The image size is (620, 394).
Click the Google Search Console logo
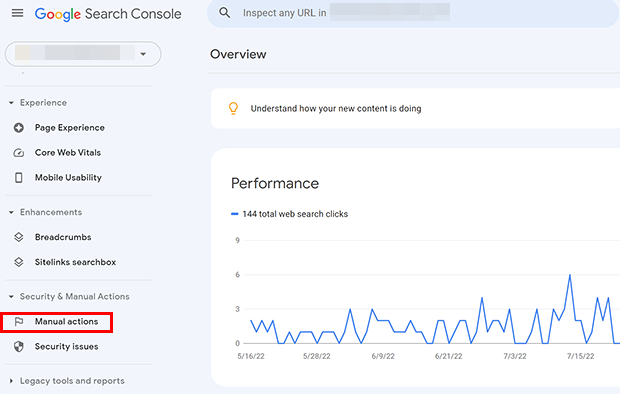pos(108,14)
